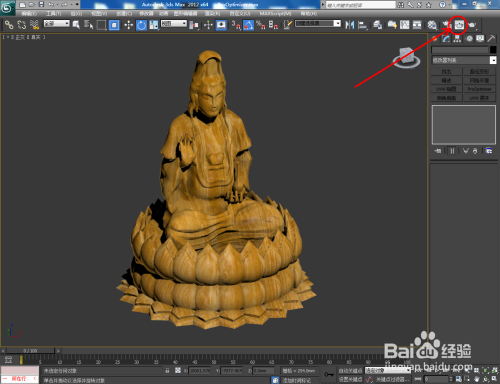The height and width of the screenshot is (384, 500).
Task: Click the time slider showing 0 / 100
Action: tap(30, 351)
